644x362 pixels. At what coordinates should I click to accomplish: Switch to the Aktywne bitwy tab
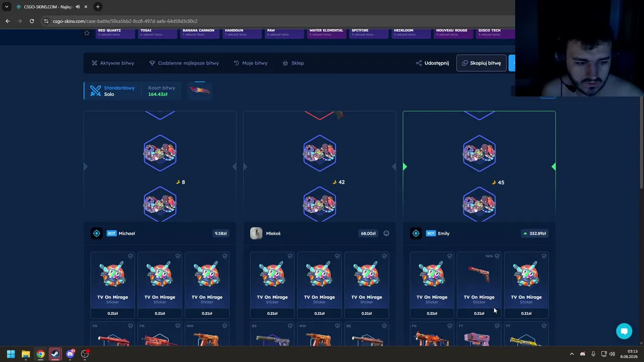113,63
